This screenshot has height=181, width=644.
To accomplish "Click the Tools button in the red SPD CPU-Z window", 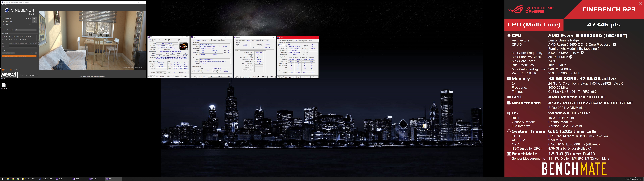I will (298, 77).
